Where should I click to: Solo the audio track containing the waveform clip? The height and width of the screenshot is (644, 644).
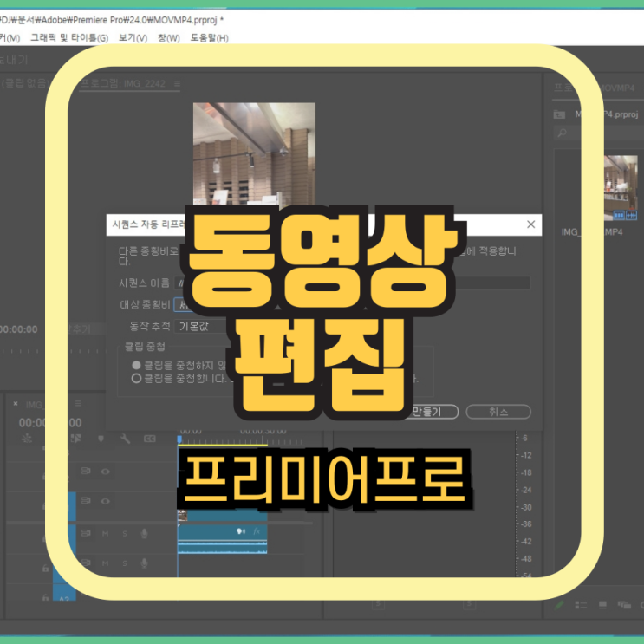pyautogui.click(x=125, y=534)
